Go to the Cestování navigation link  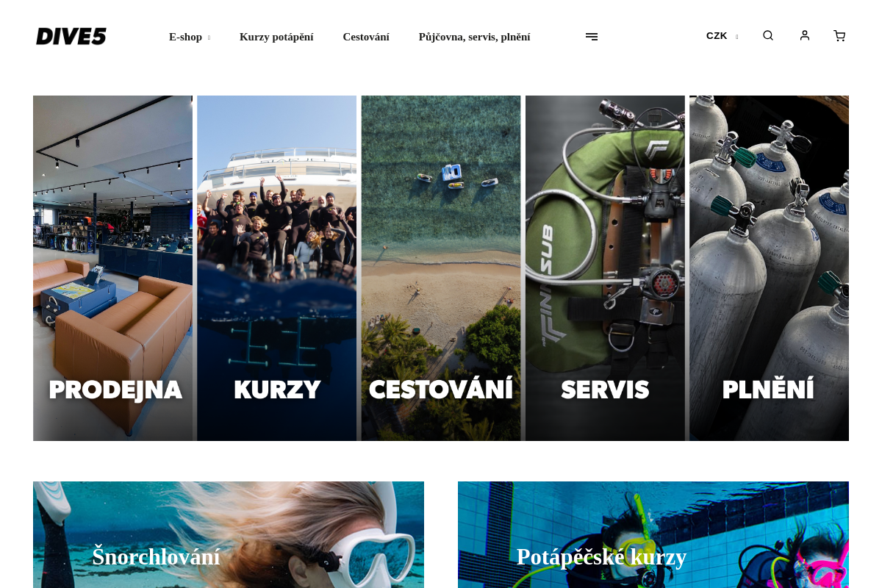366,37
